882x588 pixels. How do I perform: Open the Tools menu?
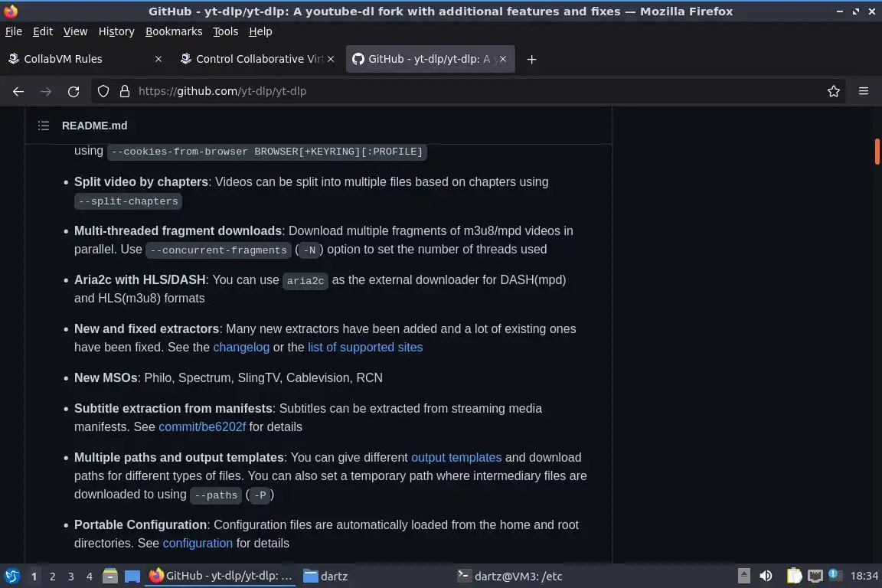point(226,31)
